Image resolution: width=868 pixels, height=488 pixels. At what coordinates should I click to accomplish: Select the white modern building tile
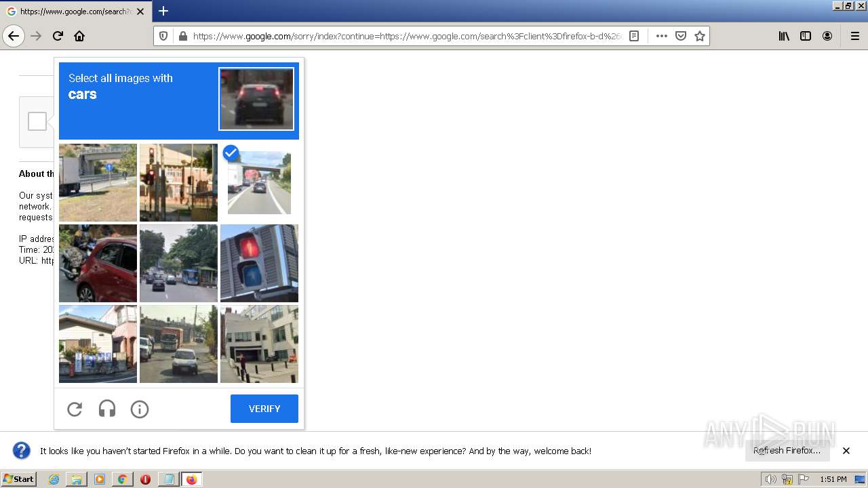point(259,344)
